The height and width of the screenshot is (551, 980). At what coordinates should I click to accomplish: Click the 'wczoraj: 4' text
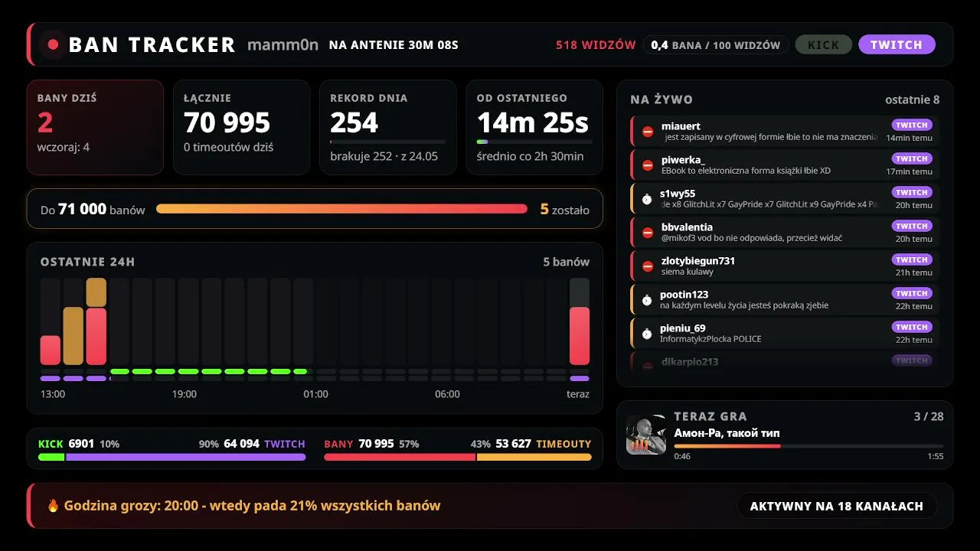(x=64, y=147)
